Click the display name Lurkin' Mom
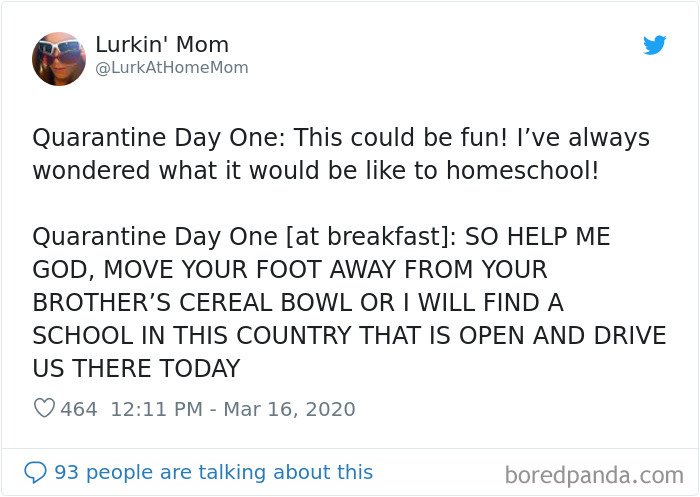The image size is (700, 497). pyautogui.click(x=162, y=45)
